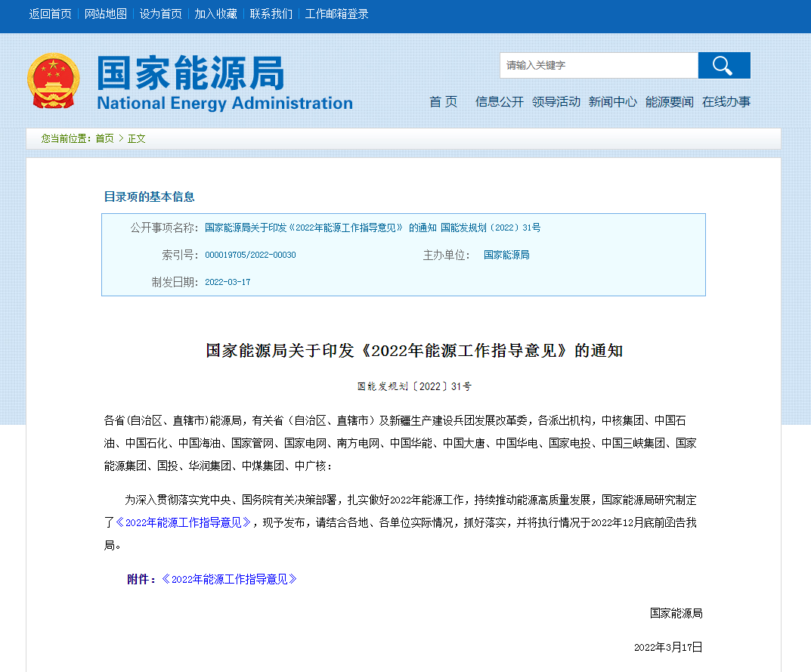The width and height of the screenshot is (811, 672).
Task: Open the 能源要闻 section
Action: pos(668,101)
